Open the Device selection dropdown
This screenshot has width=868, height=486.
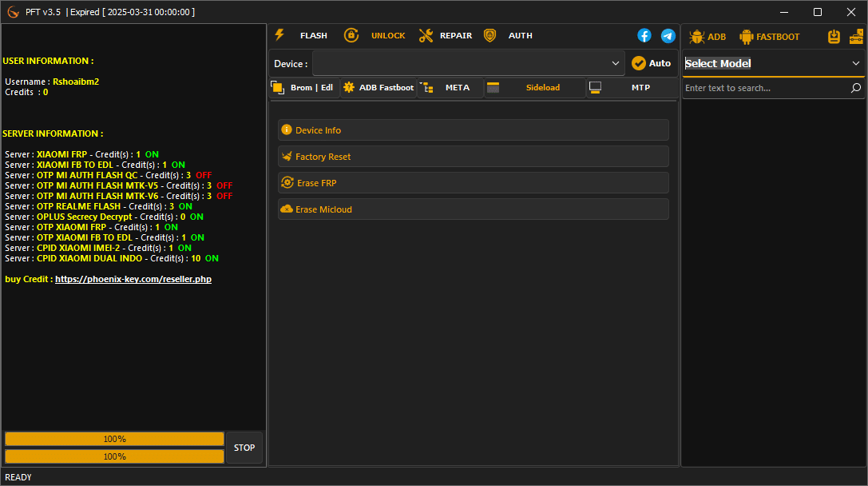(469, 62)
